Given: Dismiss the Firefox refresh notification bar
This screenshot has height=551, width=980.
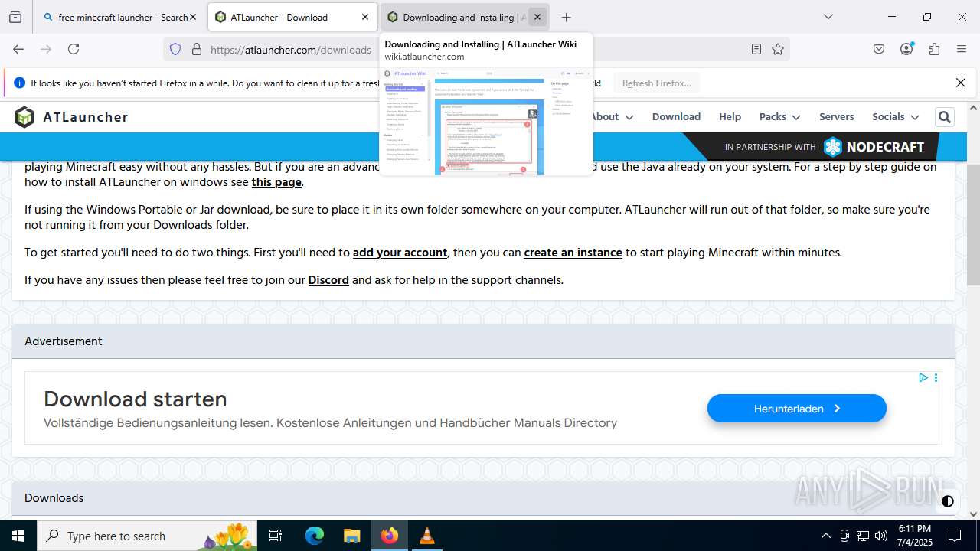Looking at the screenshot, I should coord(961,83).
